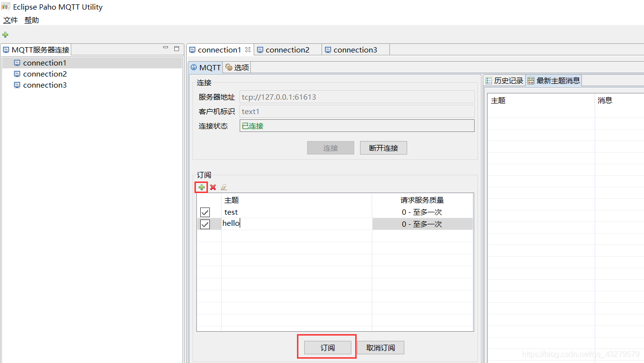Click the 主题 header in subscription table

(x=296, y=200)
